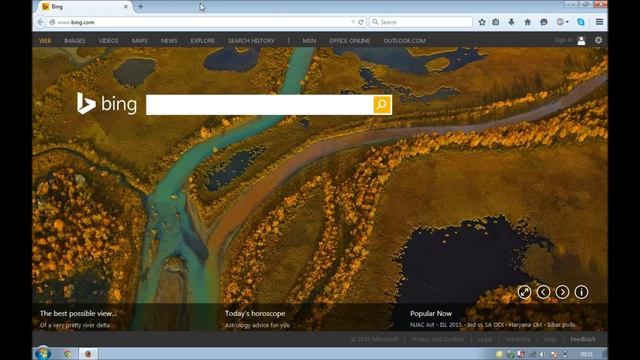Image resolution: width=640 pixels, height=360 pixels.
Task: Click the site identity globe icon
Action: (52, 22)
